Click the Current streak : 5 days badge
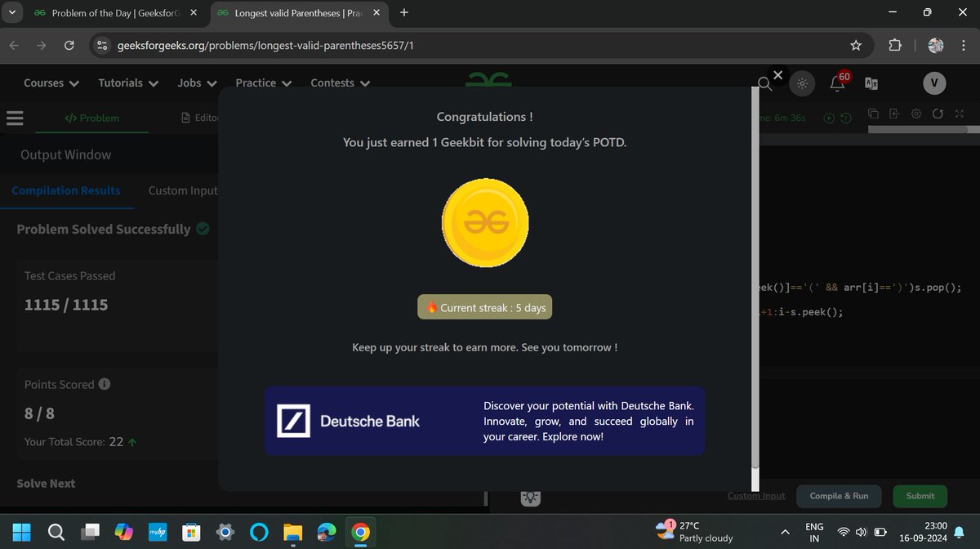The height and width of the screenshot is (549, 980). [x=485, y=307]
